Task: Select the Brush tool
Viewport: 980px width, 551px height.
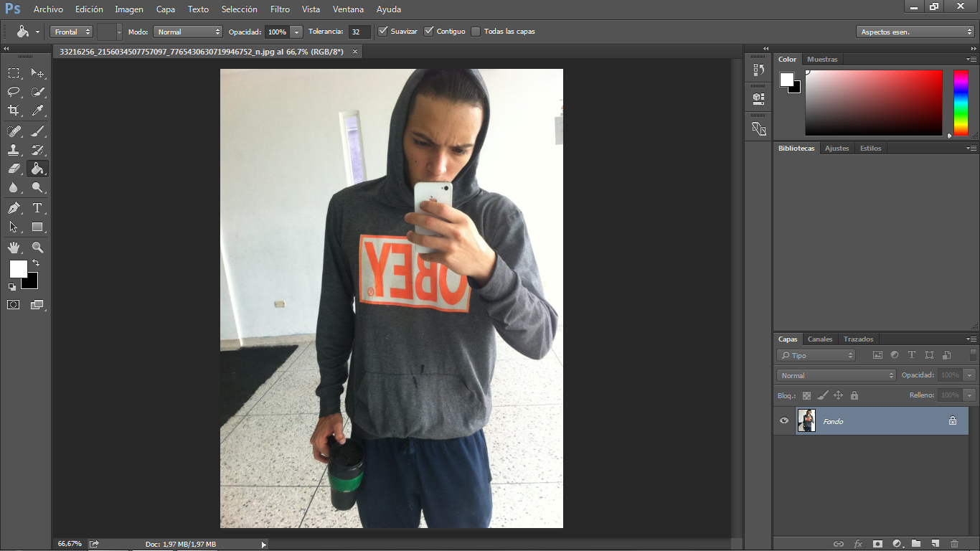Action: point(37,131)
